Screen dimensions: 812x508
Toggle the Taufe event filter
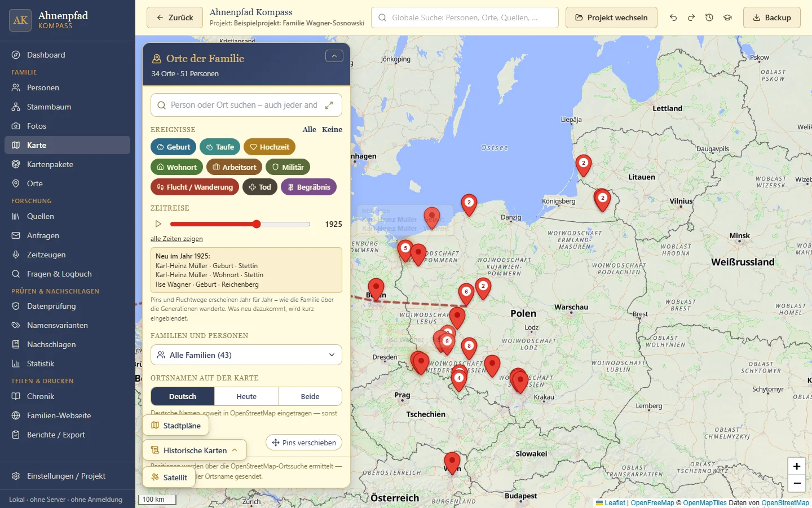click(x=220, y=147)
